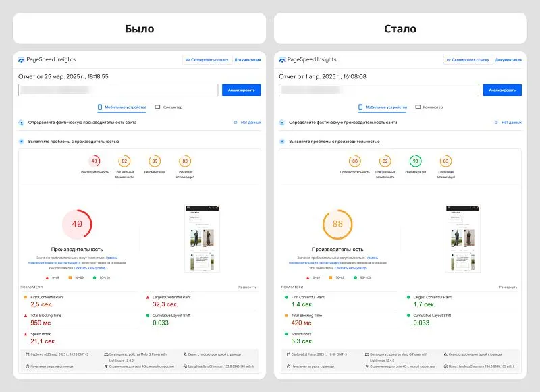Expand the metrics with Развернуть in the Стало panel
The width and height of the screenshot is (540, 392).
pyautogui.click(x=508, y=287)
